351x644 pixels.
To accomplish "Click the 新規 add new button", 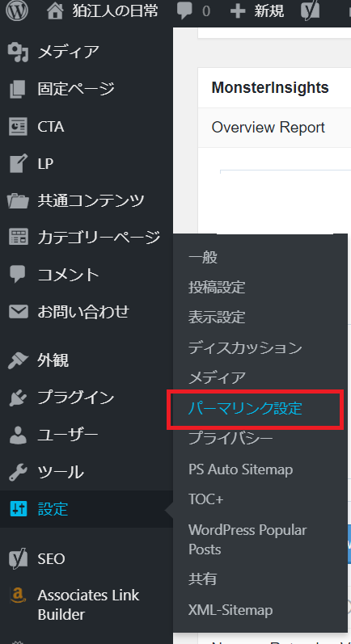I will pos(257,11).
